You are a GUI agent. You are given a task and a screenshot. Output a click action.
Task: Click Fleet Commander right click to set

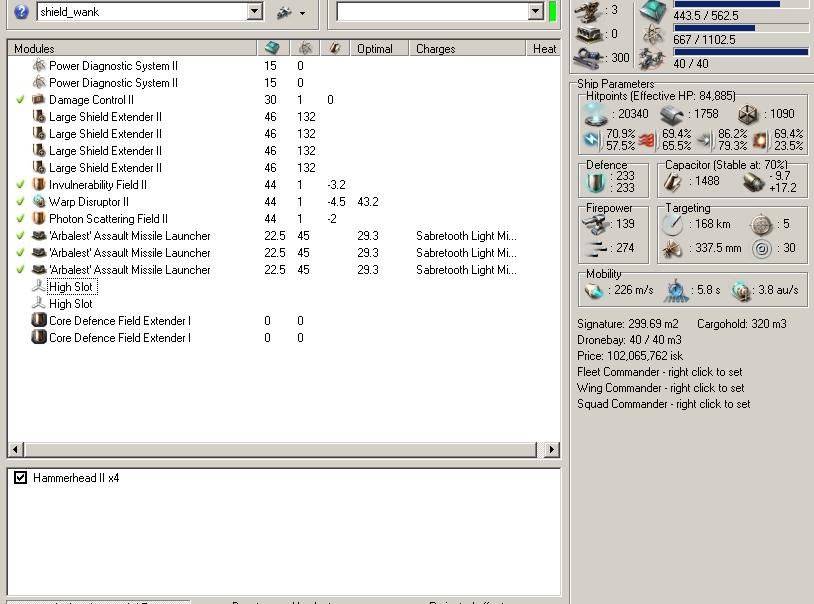(659, 372)
